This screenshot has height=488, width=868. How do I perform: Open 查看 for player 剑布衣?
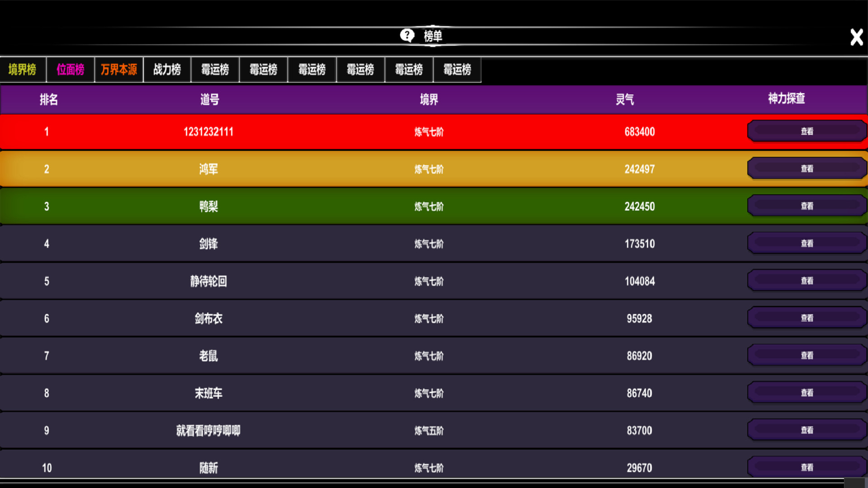coord(807,318)
